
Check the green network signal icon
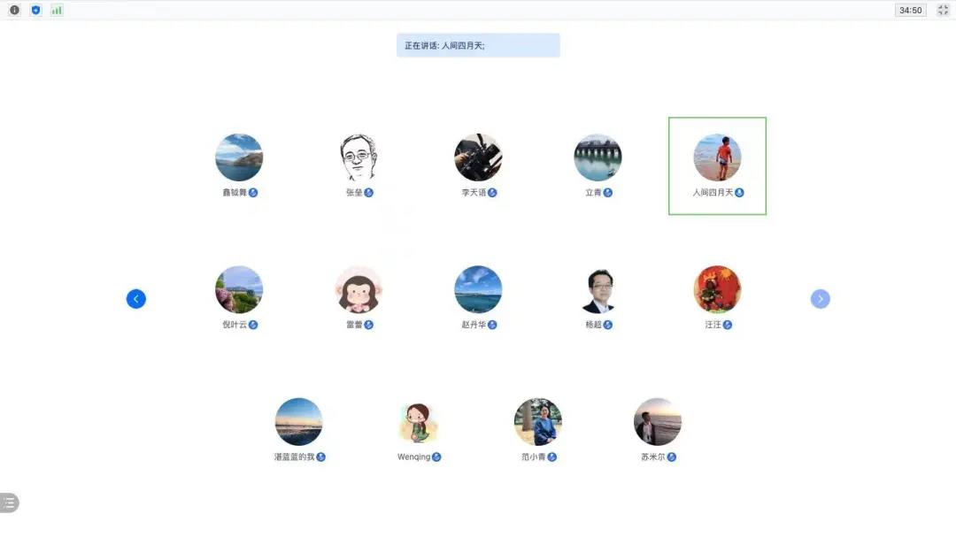(57, 11)
